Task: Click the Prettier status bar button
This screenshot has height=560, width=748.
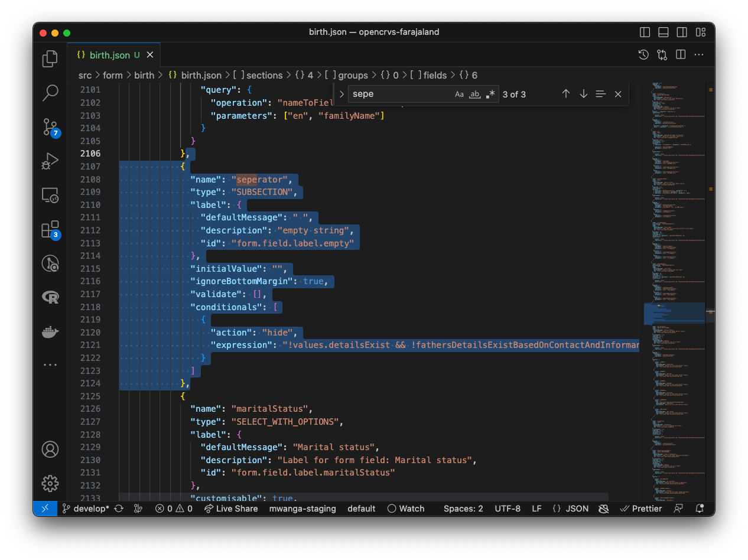Action: (641, 509)
